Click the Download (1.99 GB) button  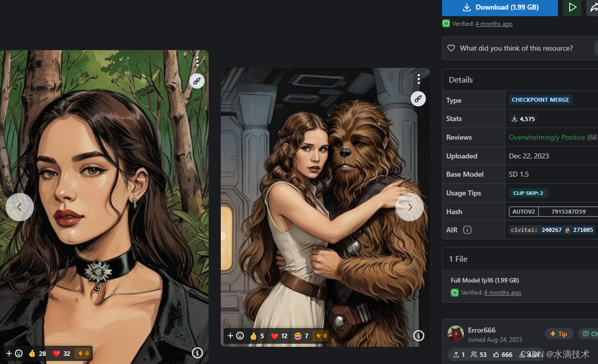[500, 7]
